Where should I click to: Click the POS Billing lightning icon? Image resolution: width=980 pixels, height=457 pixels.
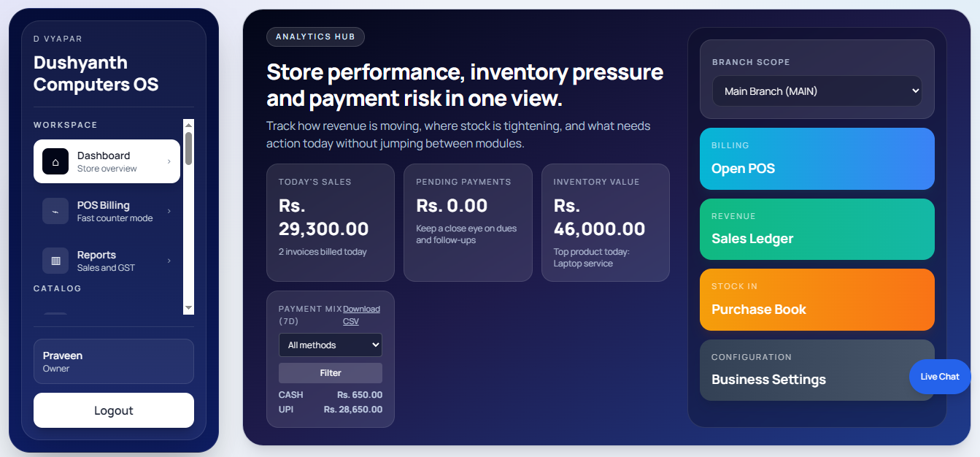pyautogui.click(x=55, y=211)
